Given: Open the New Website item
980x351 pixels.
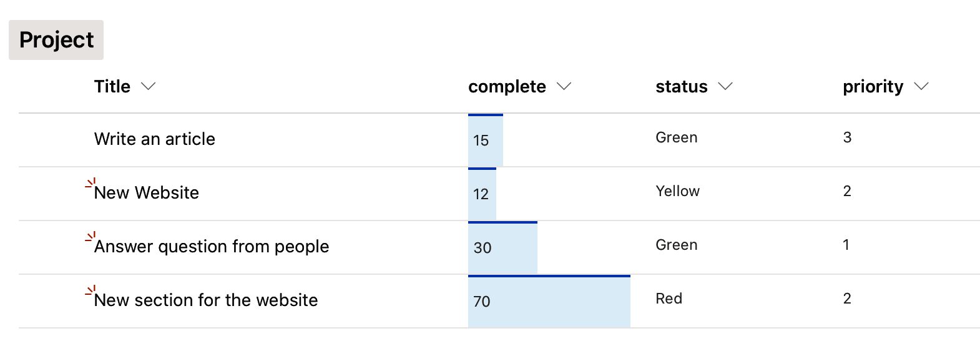Looking at the screenshot, I should [147, 192].
